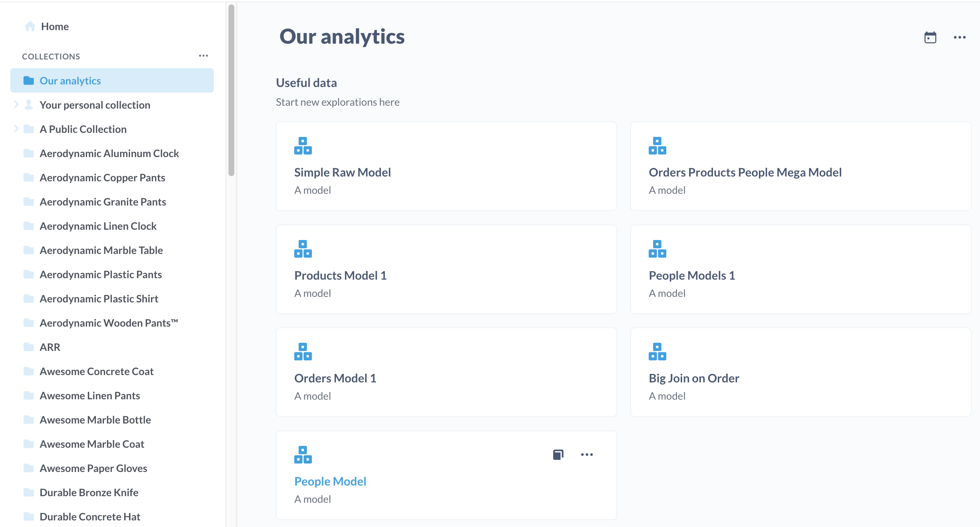Open the Orders Products People Mega Model
This screenshot has height=527, width=980.
coord(745,172)
